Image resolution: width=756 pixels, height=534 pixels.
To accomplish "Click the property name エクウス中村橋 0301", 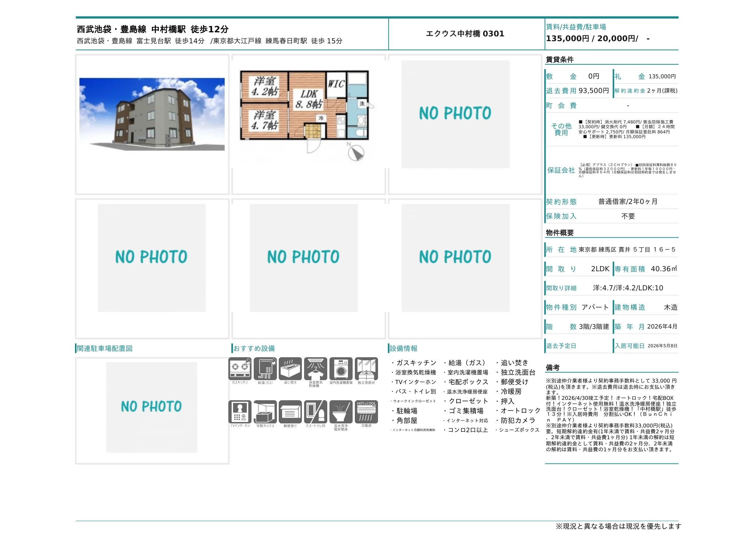I will tap(465, 34).
